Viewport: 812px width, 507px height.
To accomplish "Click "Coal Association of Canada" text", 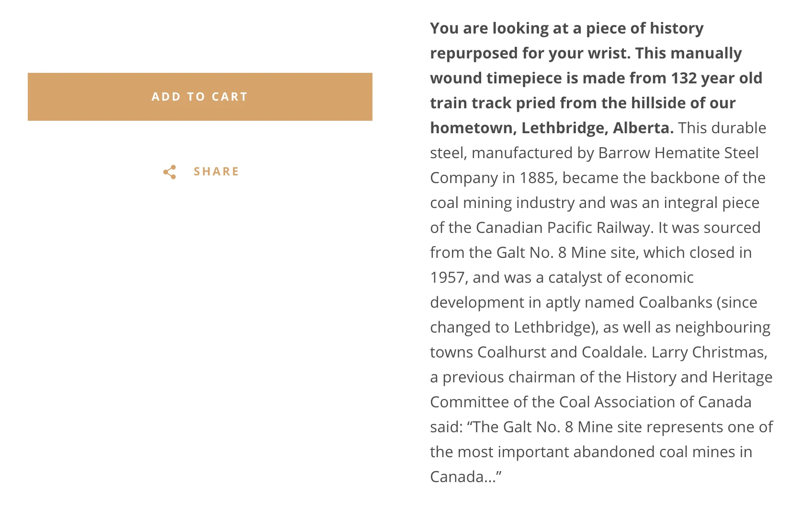I will [x=655, y=402].
